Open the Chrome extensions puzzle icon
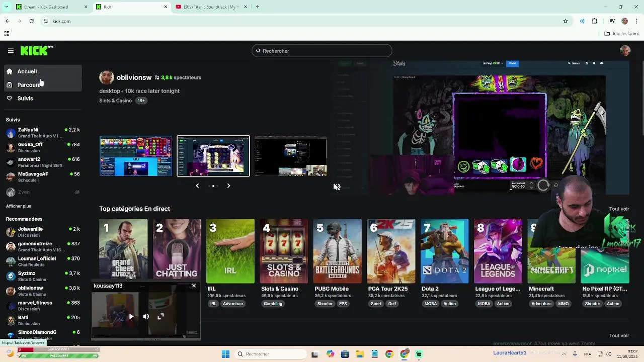This screenshot has width=644, height=362. coord(595,21)
